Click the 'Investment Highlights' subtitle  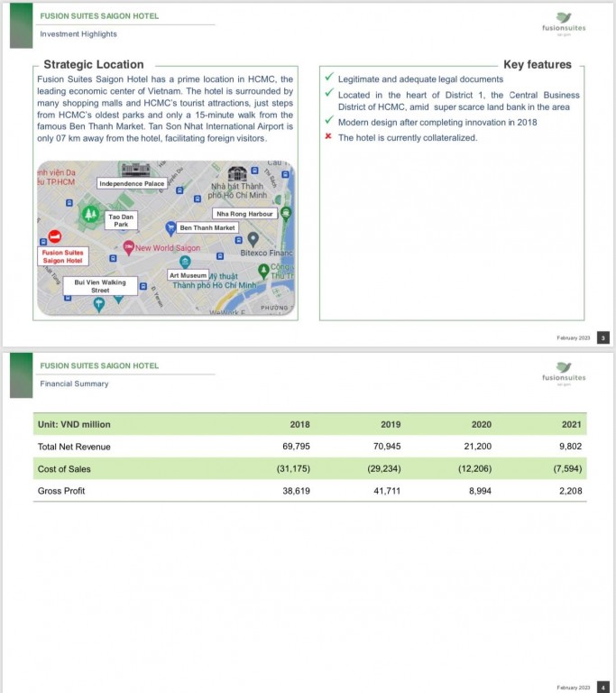point(78,34)
